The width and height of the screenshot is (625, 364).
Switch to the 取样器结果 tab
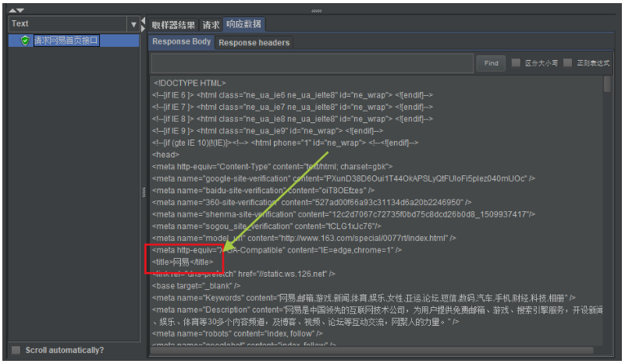coord(173,25)
